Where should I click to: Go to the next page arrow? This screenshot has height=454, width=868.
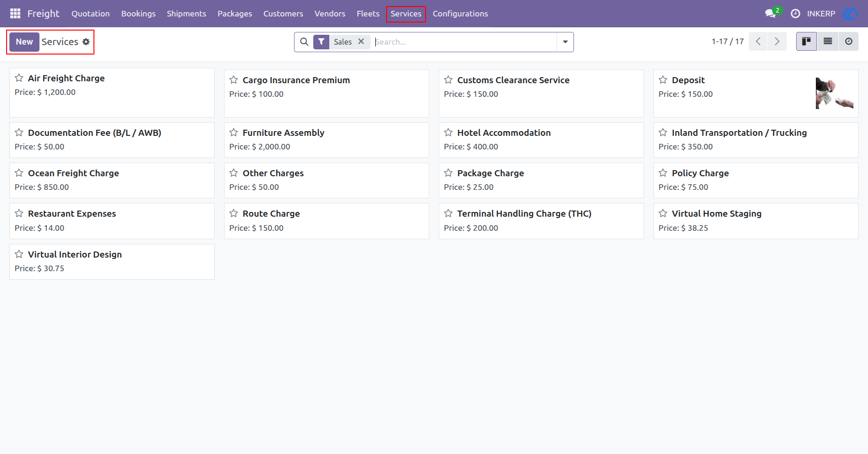point(777,41)
